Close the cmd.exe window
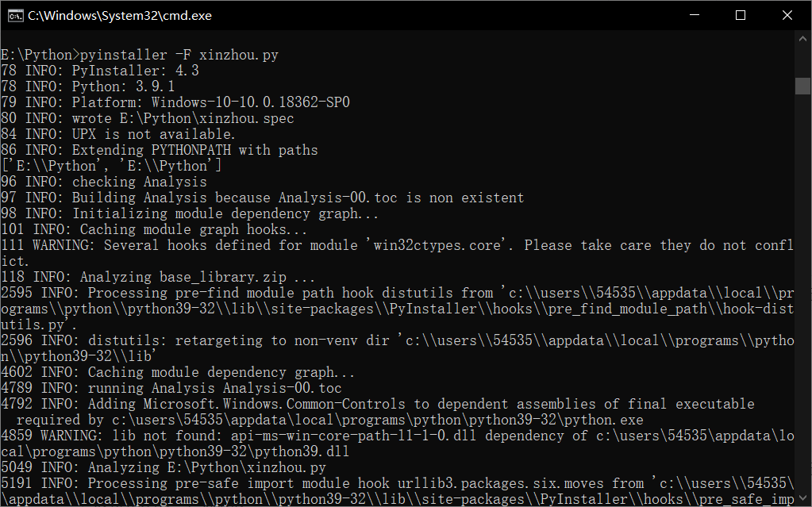This screenshot has height=507, width=812. point(787,15)
